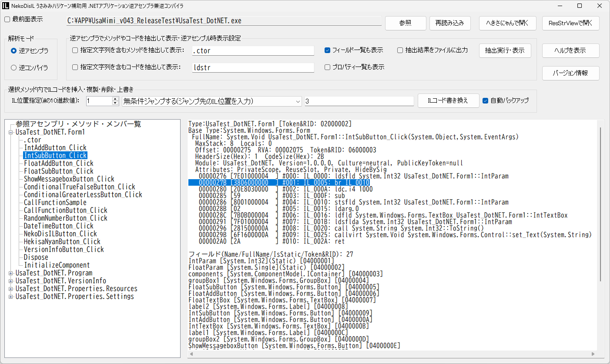The height and width of the screenshot is (364, 610).
Task: Click バージョン情報 button
Action: 570,73
